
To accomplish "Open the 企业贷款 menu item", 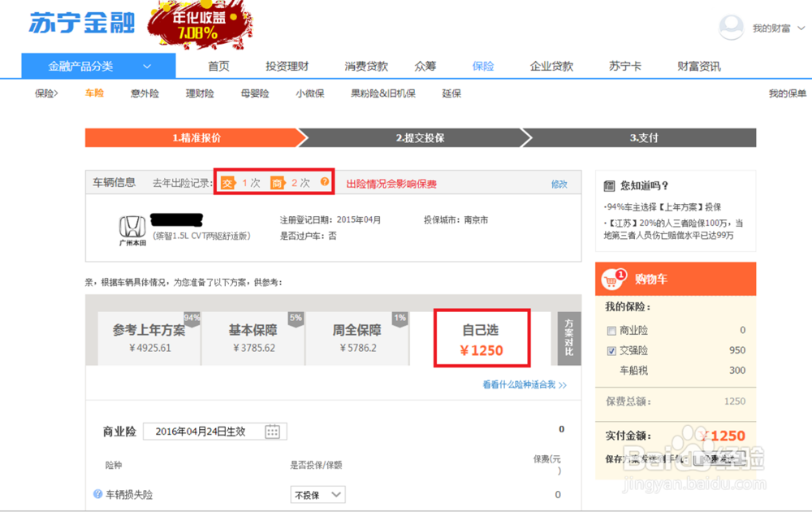I will (551, 67).
